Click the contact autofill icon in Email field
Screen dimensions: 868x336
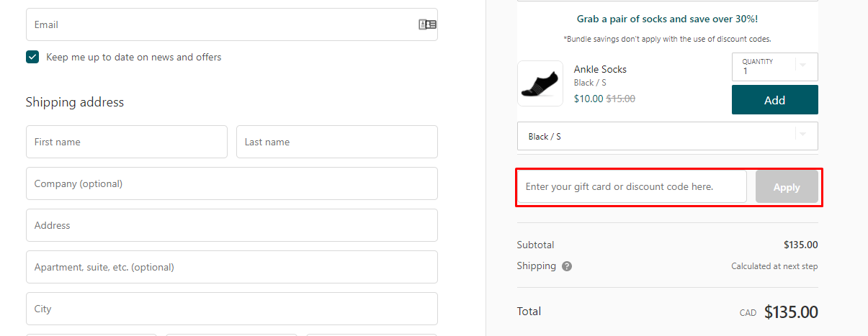point(427,24)
